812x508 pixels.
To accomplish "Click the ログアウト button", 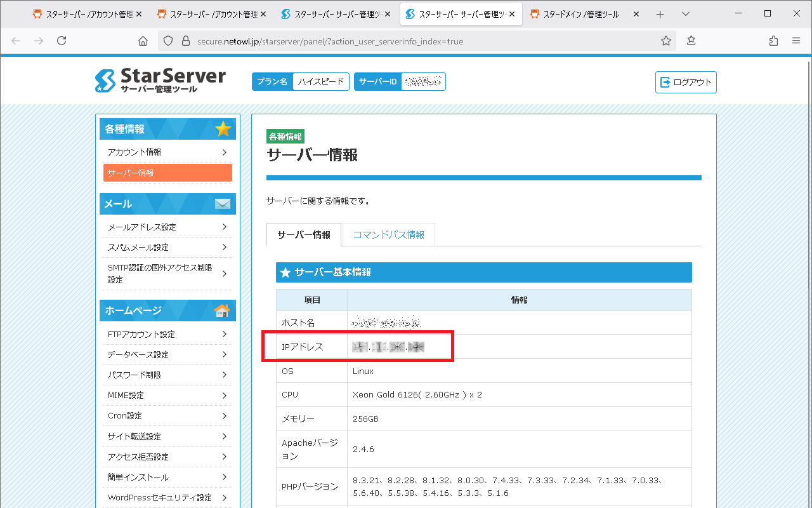I will [x=686, y=82].
